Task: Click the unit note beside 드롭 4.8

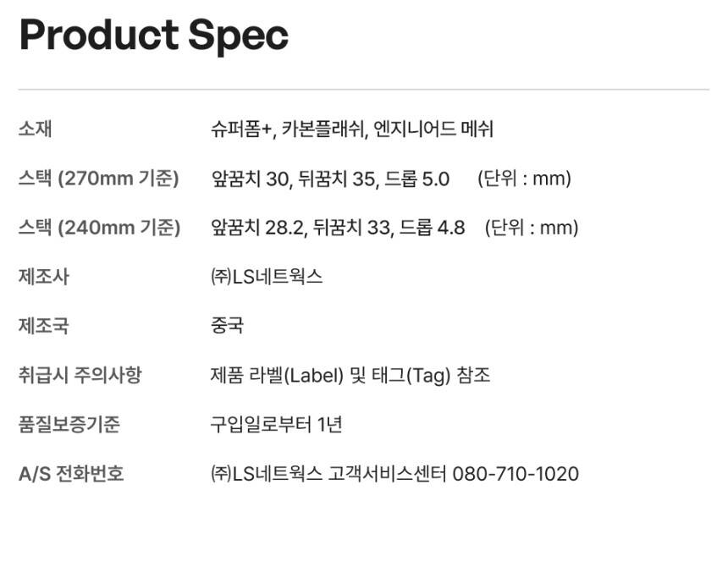Action: click(x=532, y=228)
